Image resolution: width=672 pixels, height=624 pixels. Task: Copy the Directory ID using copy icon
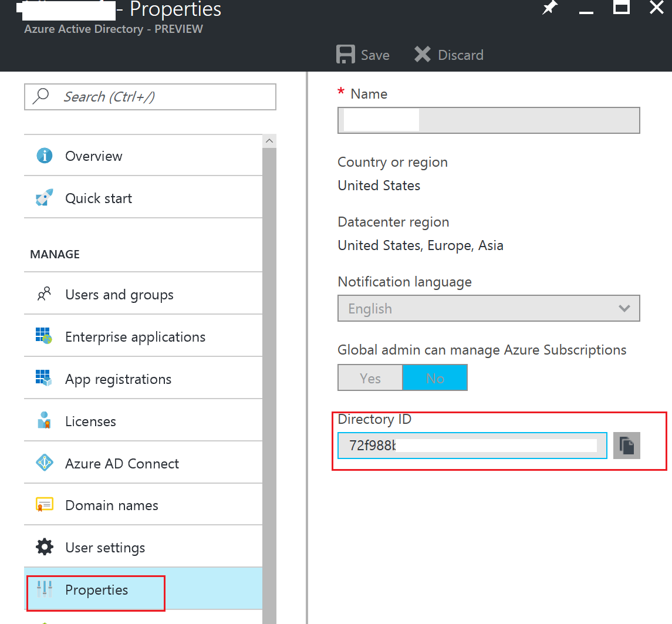pos(626,446)
